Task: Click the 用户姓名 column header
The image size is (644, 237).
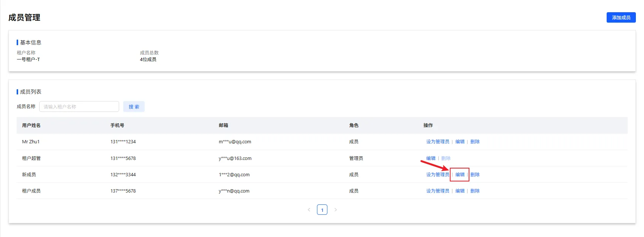Action: 31,126
